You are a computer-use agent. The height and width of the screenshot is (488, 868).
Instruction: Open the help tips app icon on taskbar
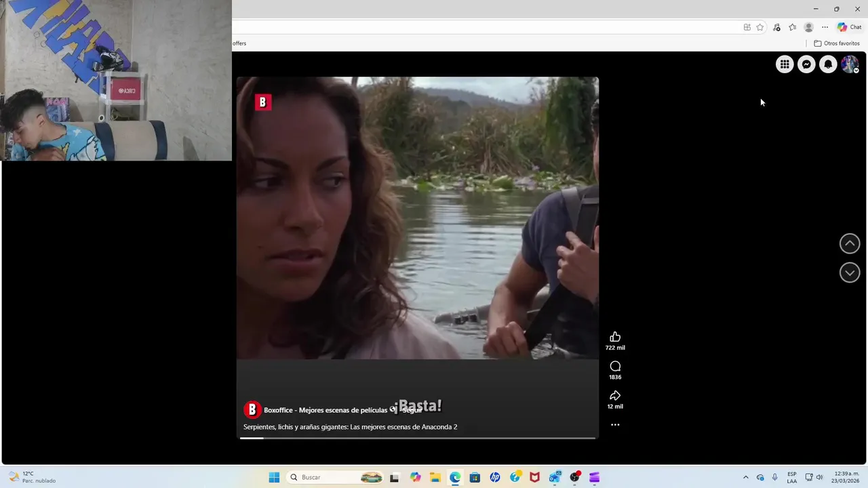515,477
